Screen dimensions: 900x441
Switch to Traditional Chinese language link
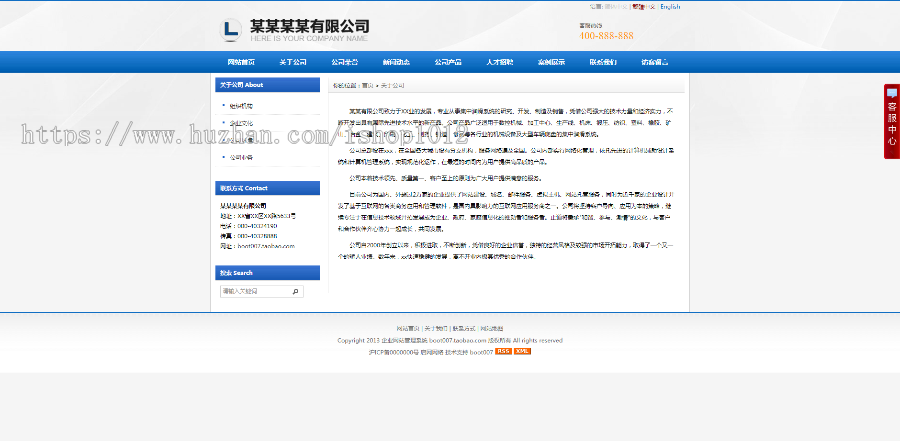(x=644, y=7)
